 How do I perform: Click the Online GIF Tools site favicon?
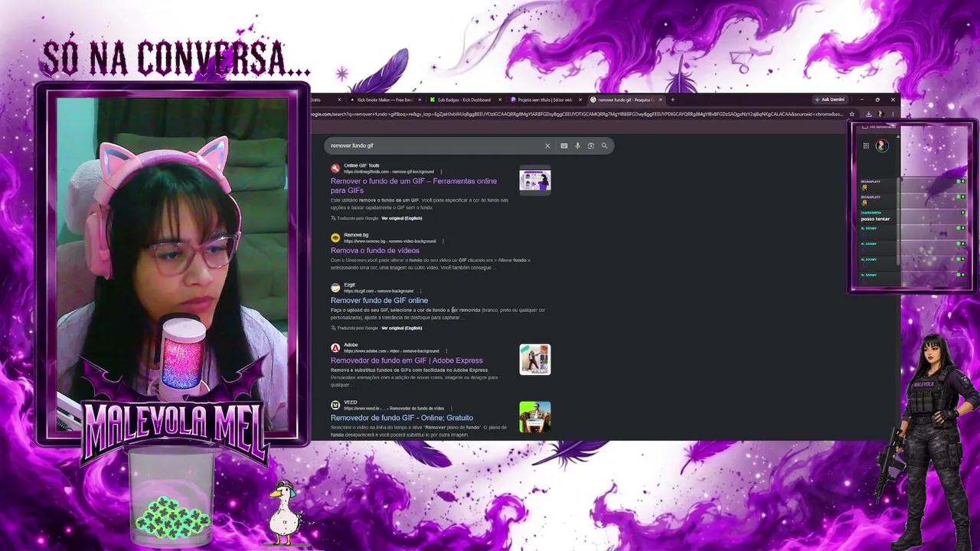335,168
